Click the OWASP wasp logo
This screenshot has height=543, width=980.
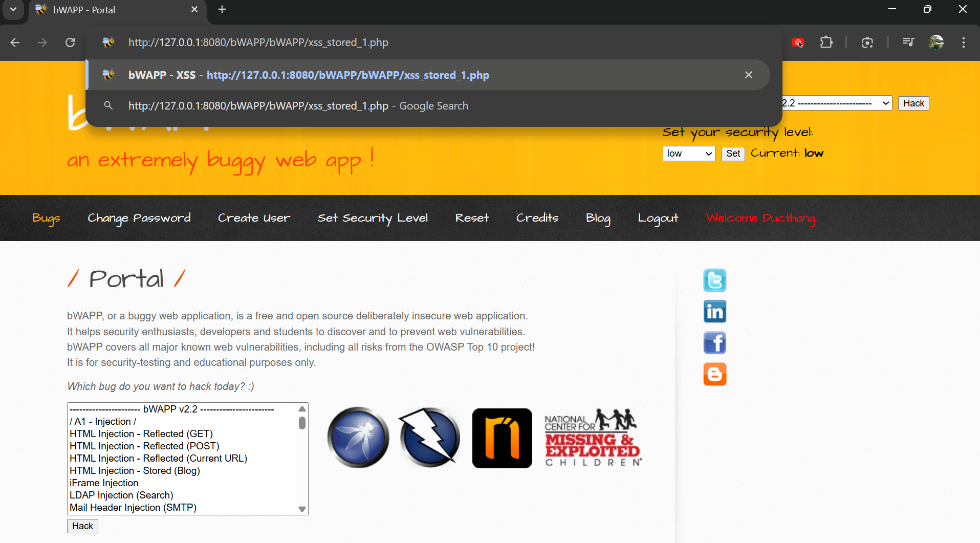pyautogui.click(x=358, y=438)
